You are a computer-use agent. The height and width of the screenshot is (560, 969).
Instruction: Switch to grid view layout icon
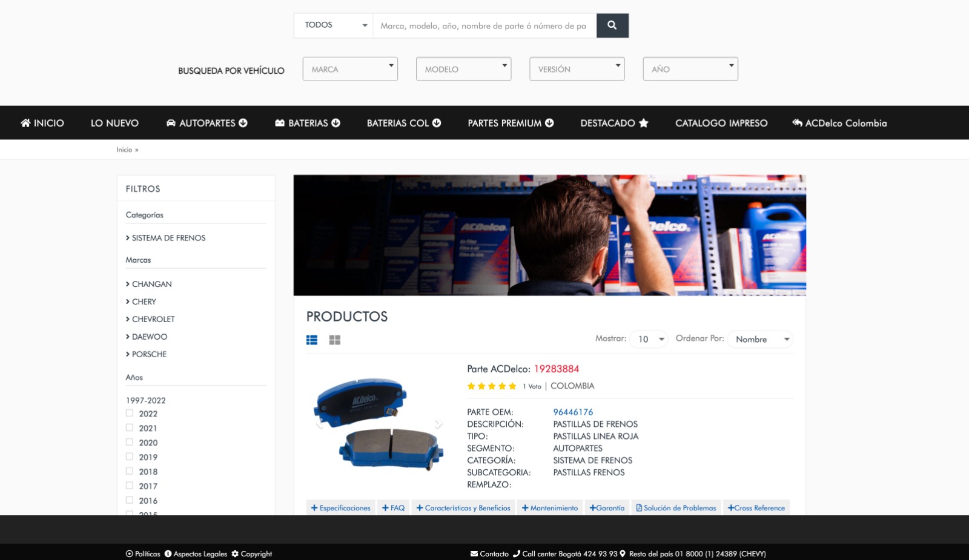pyautogui.click(x=334, y=340)
